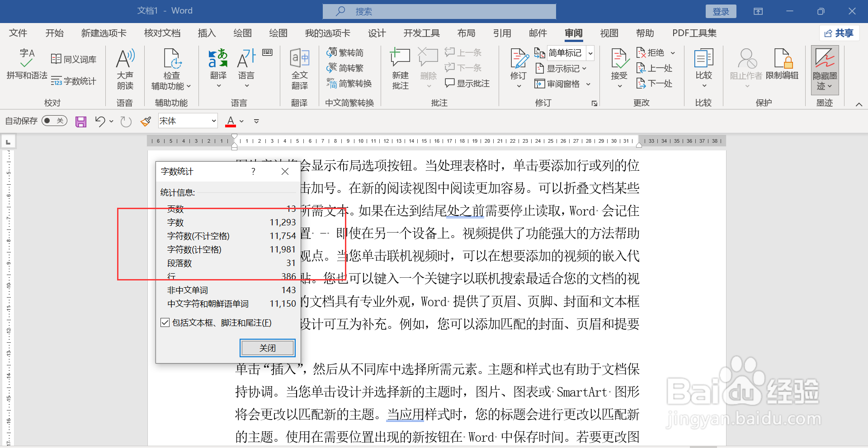
Task: Switch to the Design (设计) tab
Action: coord(377,33)
